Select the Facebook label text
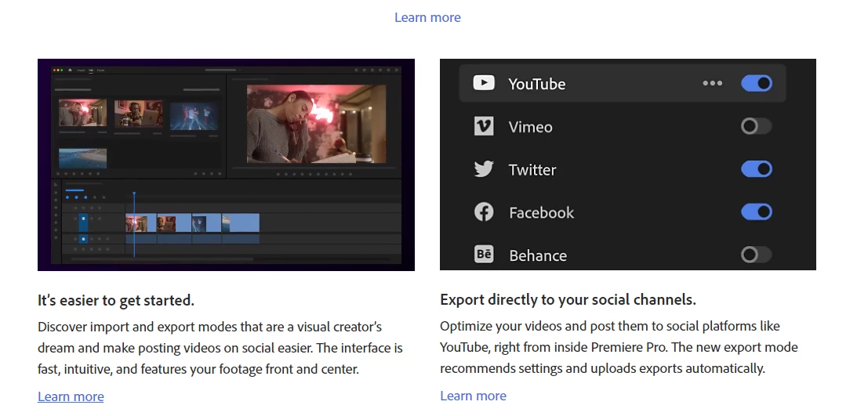The width and height of the screenshot is (868, 416). pyautogui.click(x=541, y=212)
